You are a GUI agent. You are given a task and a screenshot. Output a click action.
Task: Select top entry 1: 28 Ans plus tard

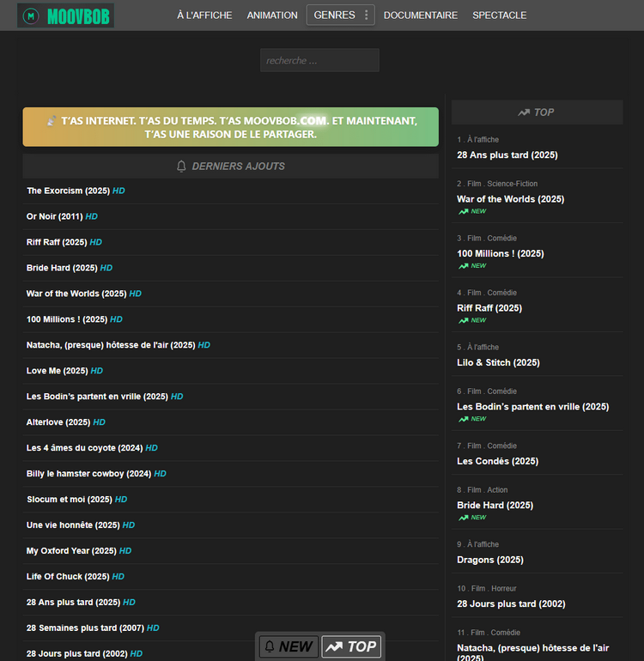point(507,155)
